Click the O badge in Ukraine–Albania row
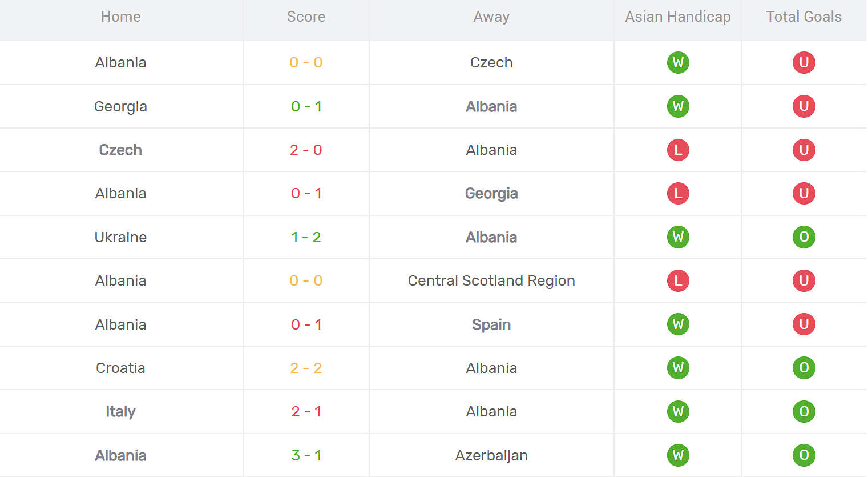This screenshot has width=868, height=477. pyautogui.click(x=804, y=237)
